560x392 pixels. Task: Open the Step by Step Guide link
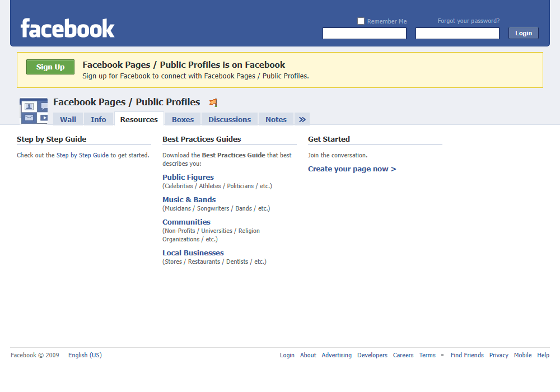coord(82,155)
